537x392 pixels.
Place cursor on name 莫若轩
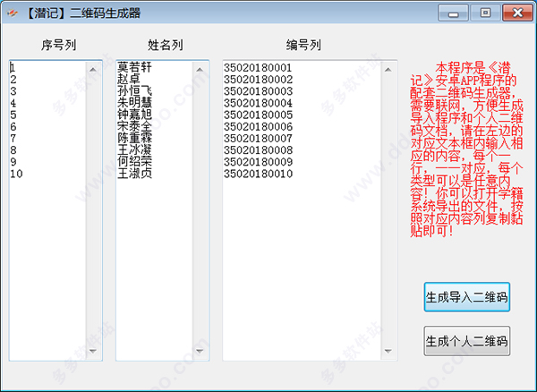pyautogui.click(x=134, y=67)
